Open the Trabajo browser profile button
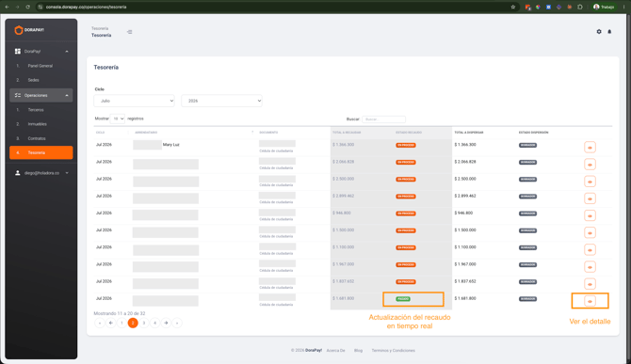 (x=604, y=7)
